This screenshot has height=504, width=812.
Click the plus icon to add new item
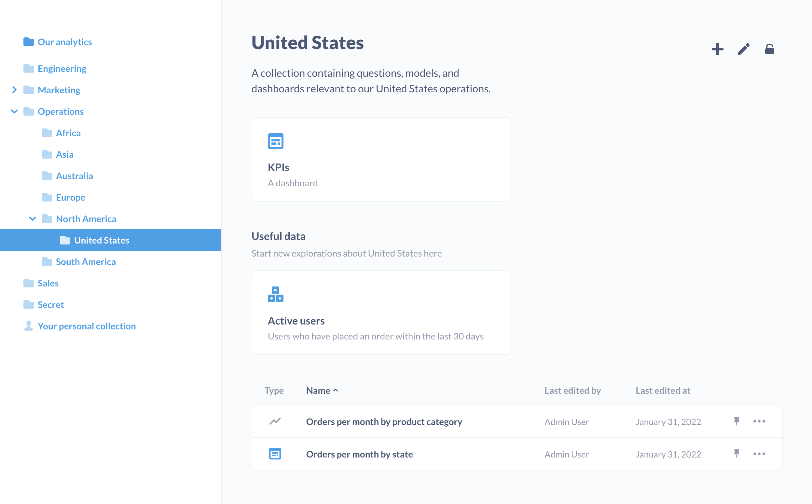click(717, 49)
